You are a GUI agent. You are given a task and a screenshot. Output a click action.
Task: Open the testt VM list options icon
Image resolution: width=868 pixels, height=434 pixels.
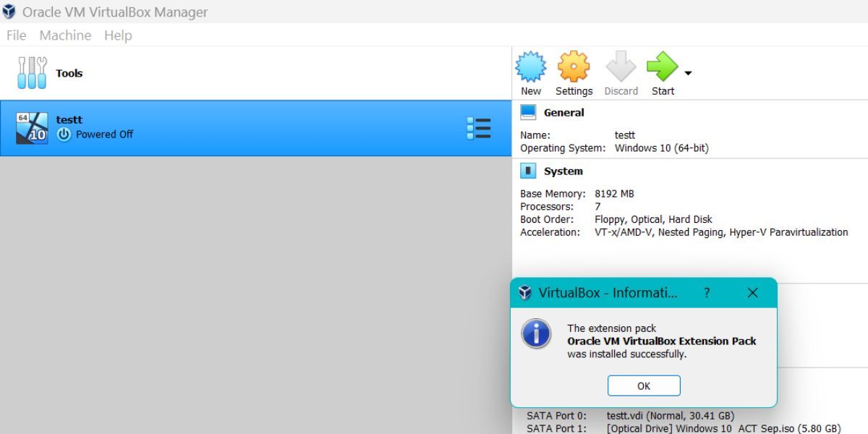[480, 127]
